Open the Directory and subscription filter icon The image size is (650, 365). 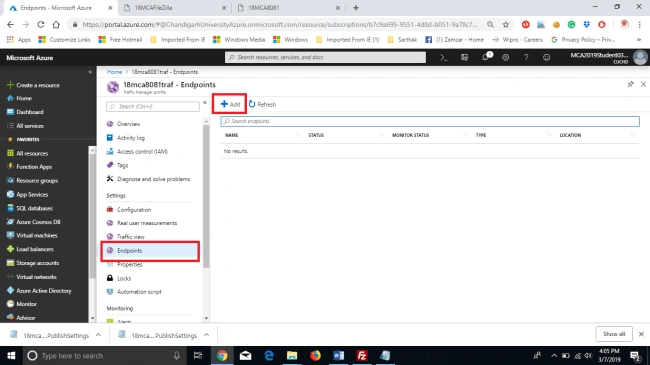click(464, 58)
